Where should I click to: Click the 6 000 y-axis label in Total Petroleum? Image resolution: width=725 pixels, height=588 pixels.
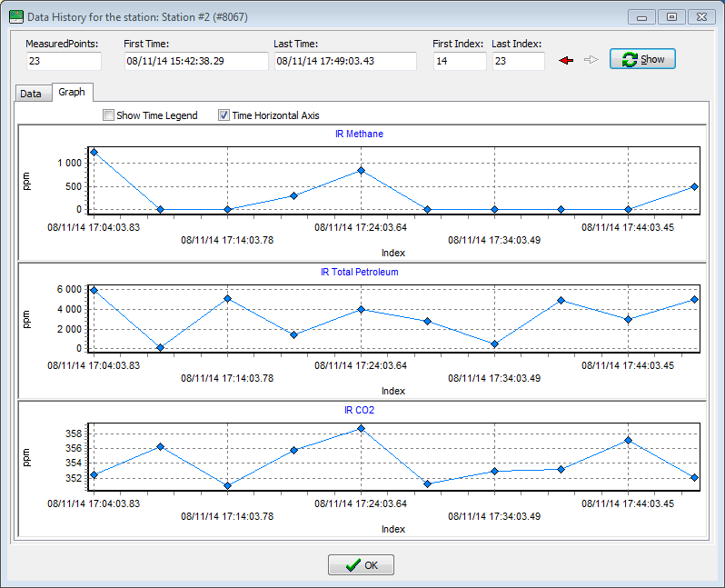69,290
